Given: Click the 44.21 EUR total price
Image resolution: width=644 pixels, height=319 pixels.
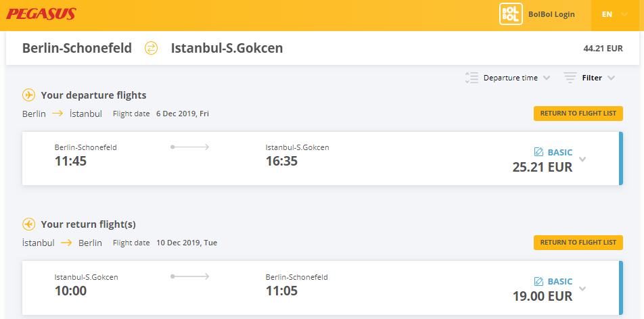Looking at the screenshot, I should tap(603, 49).
